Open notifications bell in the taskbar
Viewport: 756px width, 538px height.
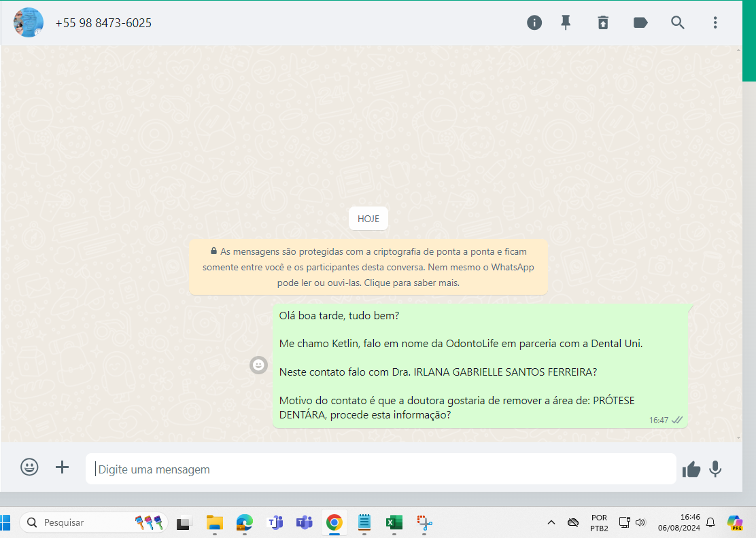pyautogui.click(x=710, y=522)
